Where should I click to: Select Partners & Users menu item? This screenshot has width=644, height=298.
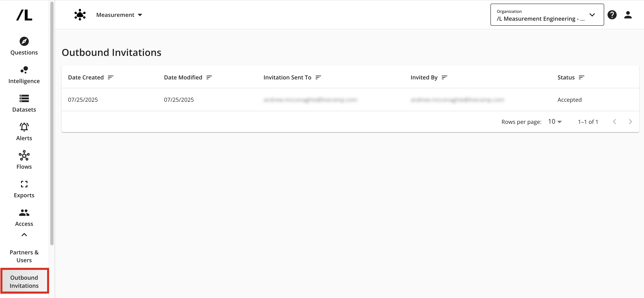pos(24,256)
